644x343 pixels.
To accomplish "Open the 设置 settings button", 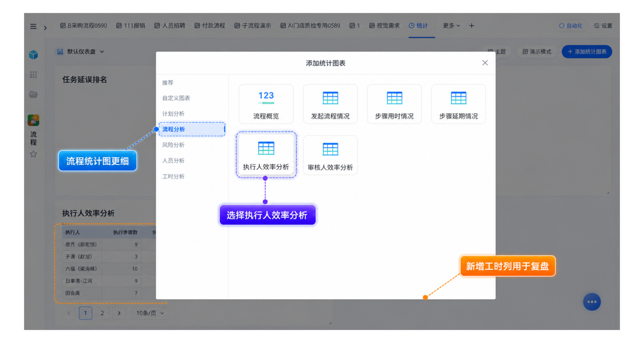I will [603, 26].
